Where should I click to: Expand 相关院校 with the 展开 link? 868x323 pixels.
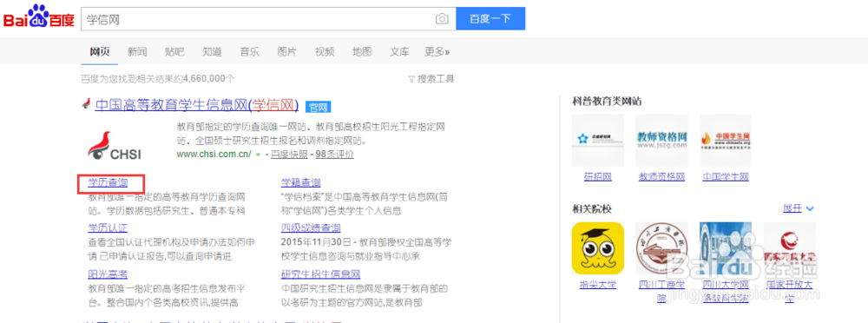799,208
